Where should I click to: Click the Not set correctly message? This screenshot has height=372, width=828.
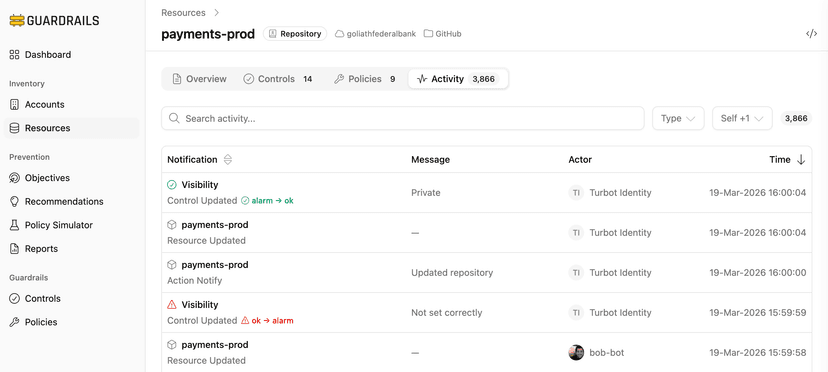click(447, 313)
